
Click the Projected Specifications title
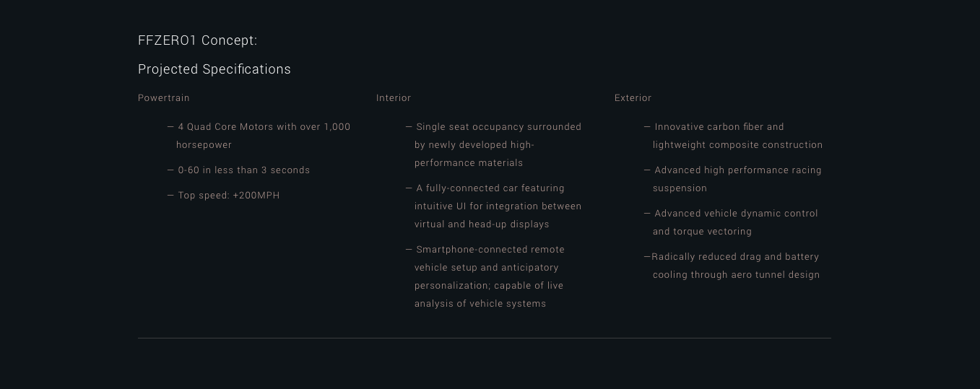214,69
